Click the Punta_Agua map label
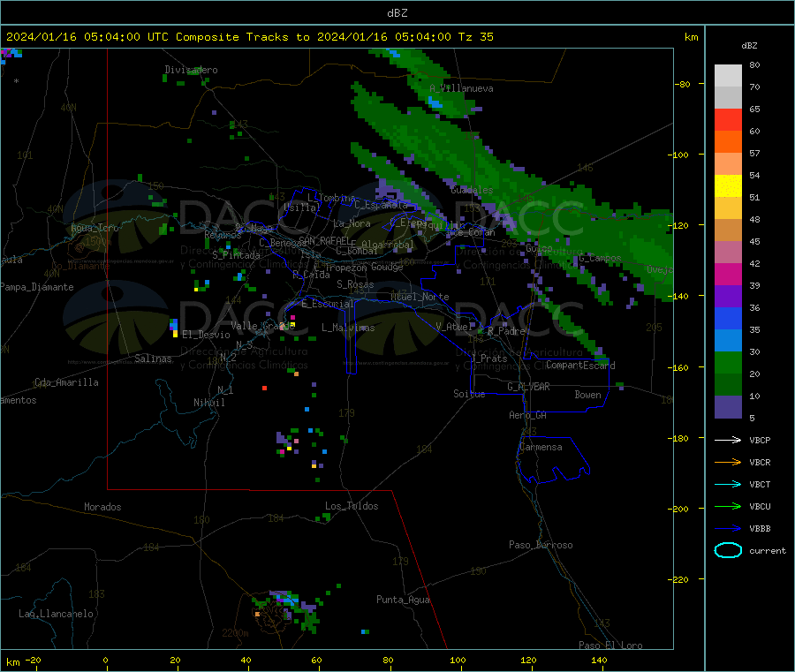 403,600
